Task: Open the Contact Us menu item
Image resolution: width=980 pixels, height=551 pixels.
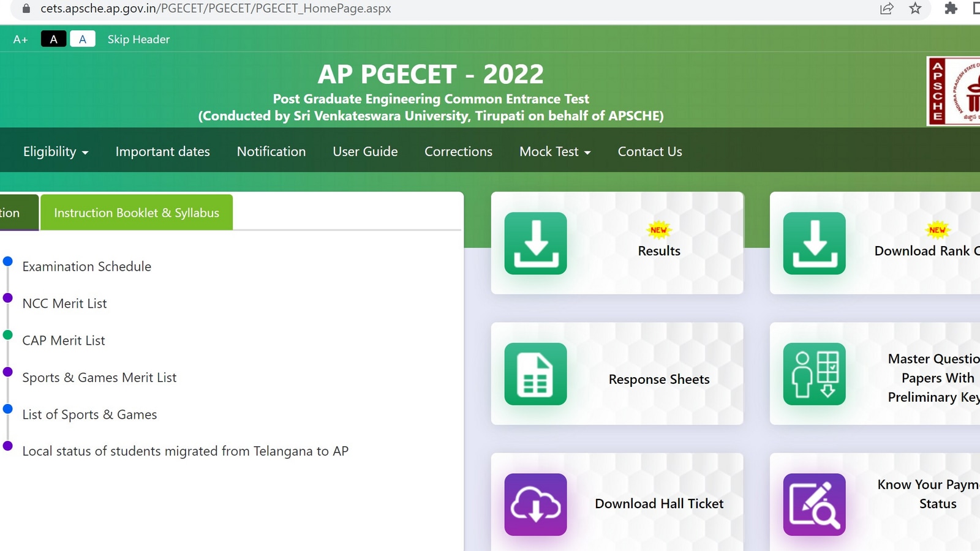Action: (650, 151)
